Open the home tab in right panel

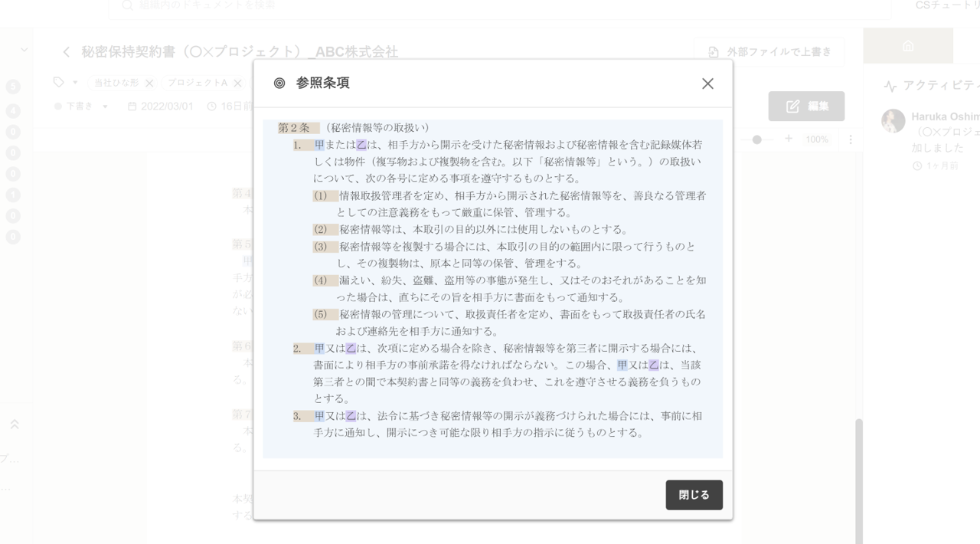coord(908,46)
